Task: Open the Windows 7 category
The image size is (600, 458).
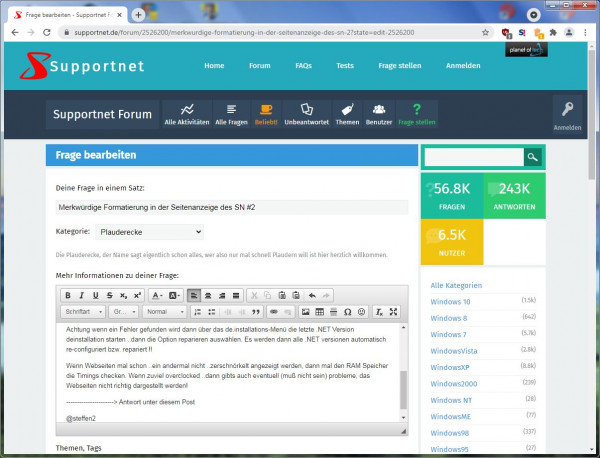Action: [x=448, y=334]
